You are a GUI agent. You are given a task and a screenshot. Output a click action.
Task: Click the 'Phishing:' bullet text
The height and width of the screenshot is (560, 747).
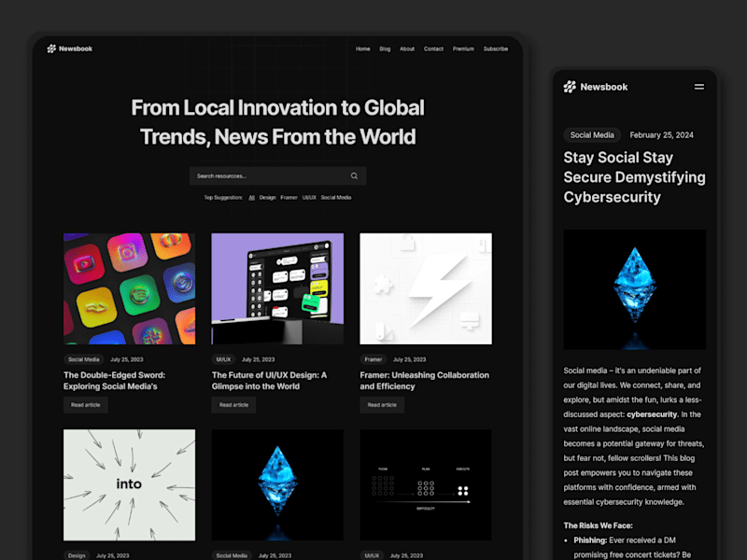coord(590,540)
